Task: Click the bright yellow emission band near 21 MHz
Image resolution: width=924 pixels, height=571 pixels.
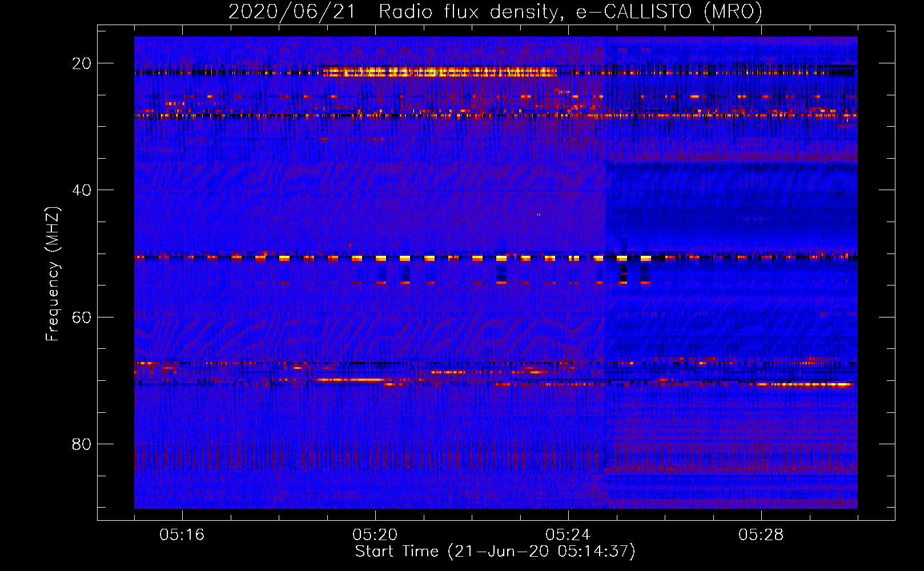Action: [x=440, y=73]
